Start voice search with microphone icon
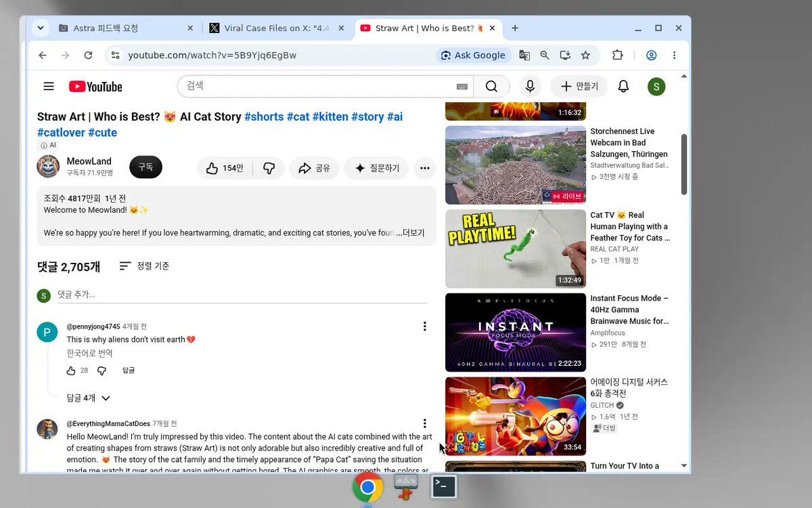Image resolution: width=812 pixels, height=508 pixels. point(530,86)
